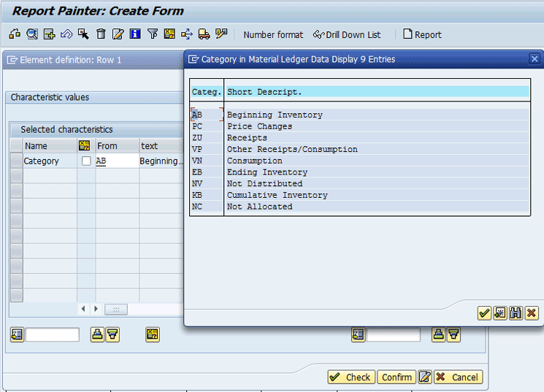Click the insert element icon with green plus

49,34
